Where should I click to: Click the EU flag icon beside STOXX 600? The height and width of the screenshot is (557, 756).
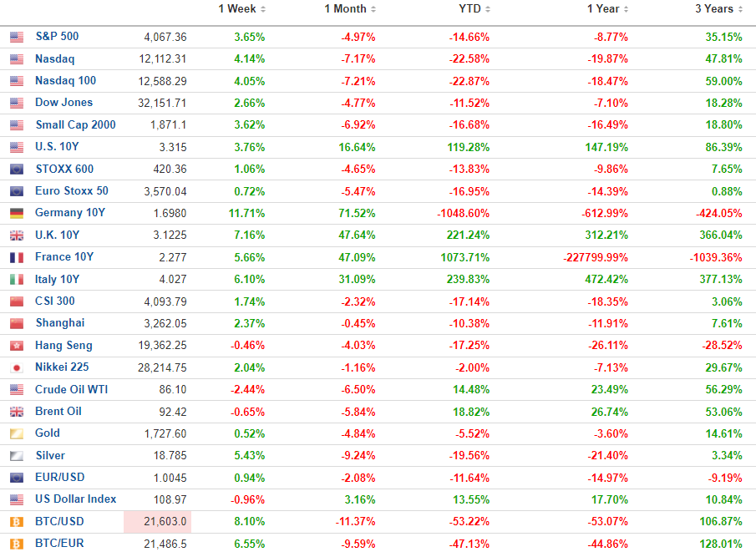(x=17, y=170)
